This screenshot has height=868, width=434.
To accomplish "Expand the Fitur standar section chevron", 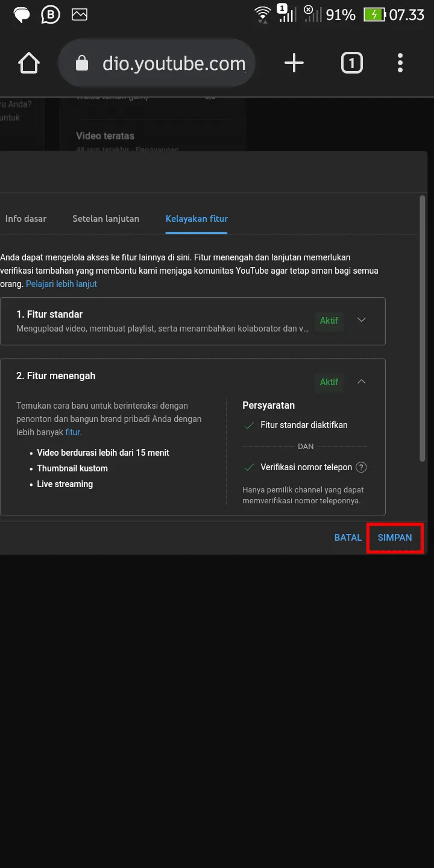I will point(362,320).
